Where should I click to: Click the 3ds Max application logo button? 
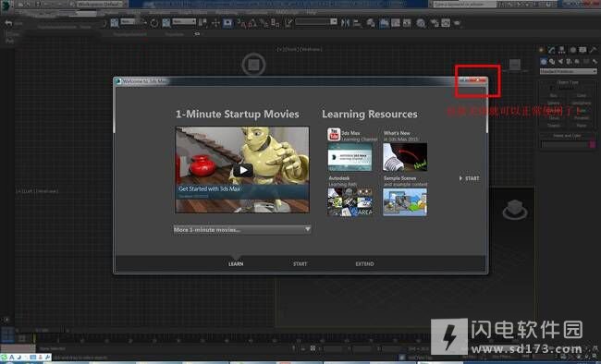6,6
